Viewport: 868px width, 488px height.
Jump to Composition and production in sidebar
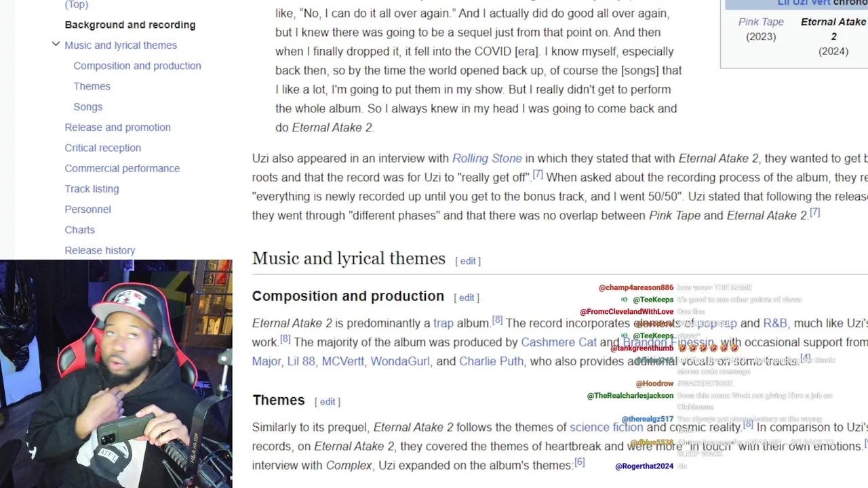(x=137, y=66)
